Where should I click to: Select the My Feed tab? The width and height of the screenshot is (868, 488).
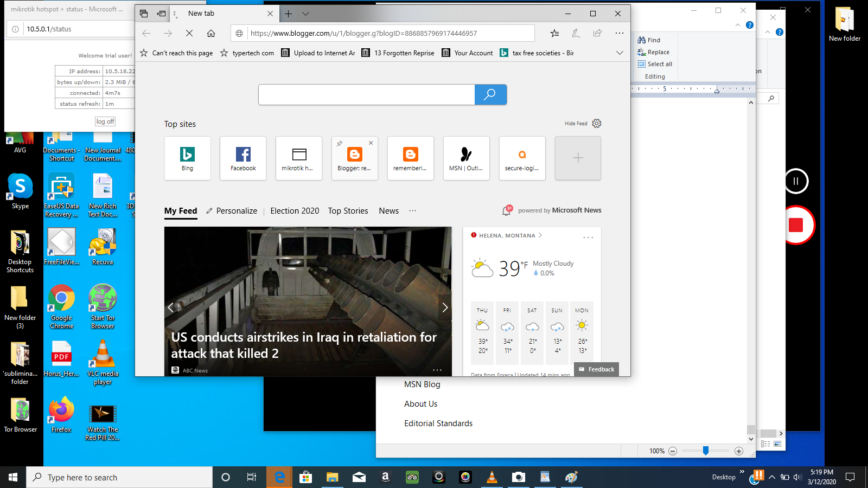[181, 211]
